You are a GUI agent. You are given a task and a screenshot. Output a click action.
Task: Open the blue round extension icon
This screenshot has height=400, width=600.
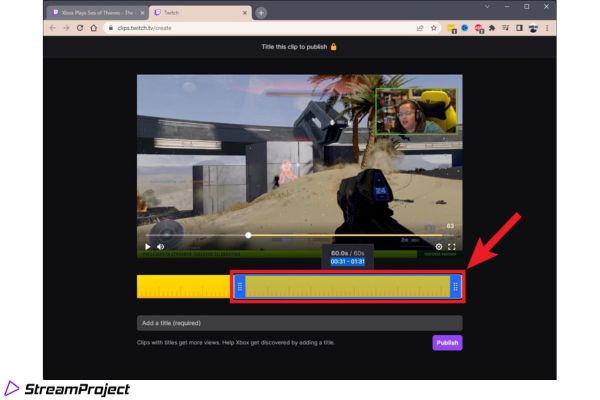click(x=465, y=28)
